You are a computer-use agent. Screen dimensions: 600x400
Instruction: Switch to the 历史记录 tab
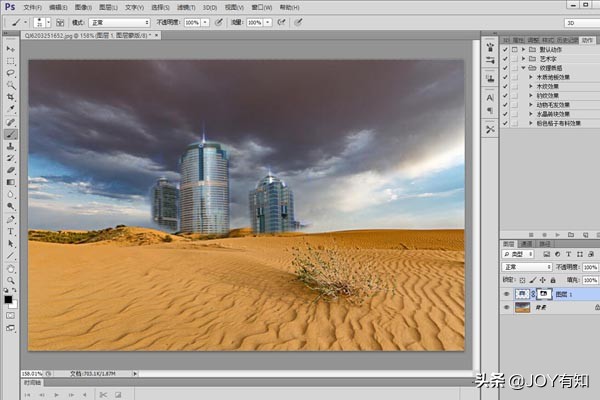567,40
